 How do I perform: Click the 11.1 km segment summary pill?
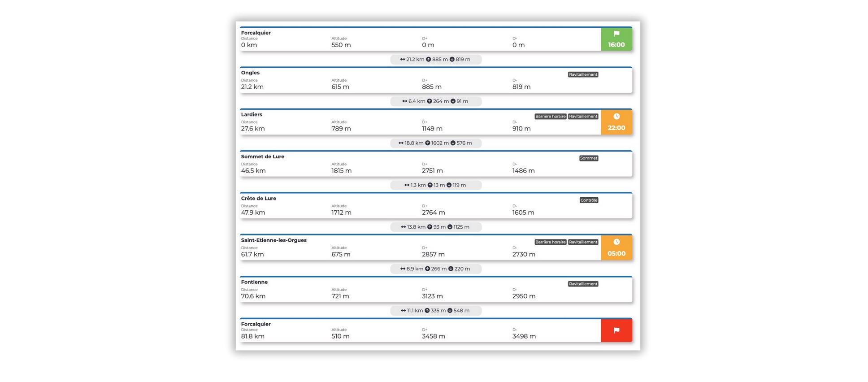point(436,311)
